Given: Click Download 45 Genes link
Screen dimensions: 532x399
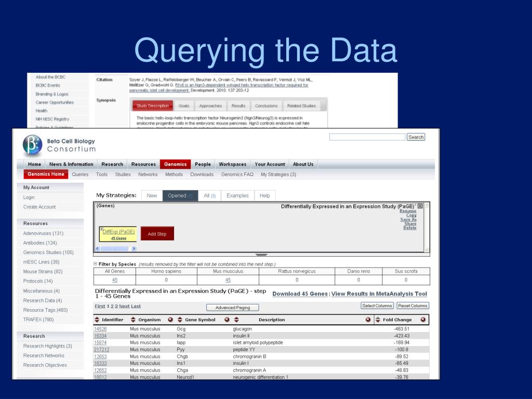Looking at the screenshot, I should (300, 294).
